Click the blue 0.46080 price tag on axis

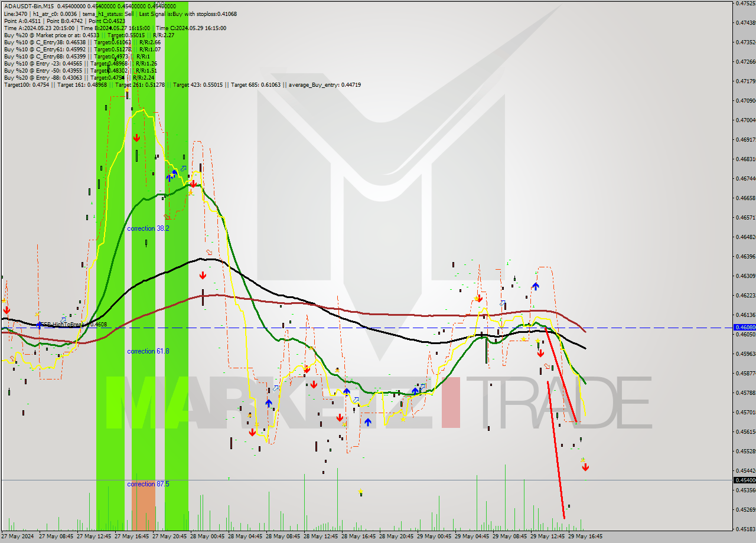tap(744, 327)
